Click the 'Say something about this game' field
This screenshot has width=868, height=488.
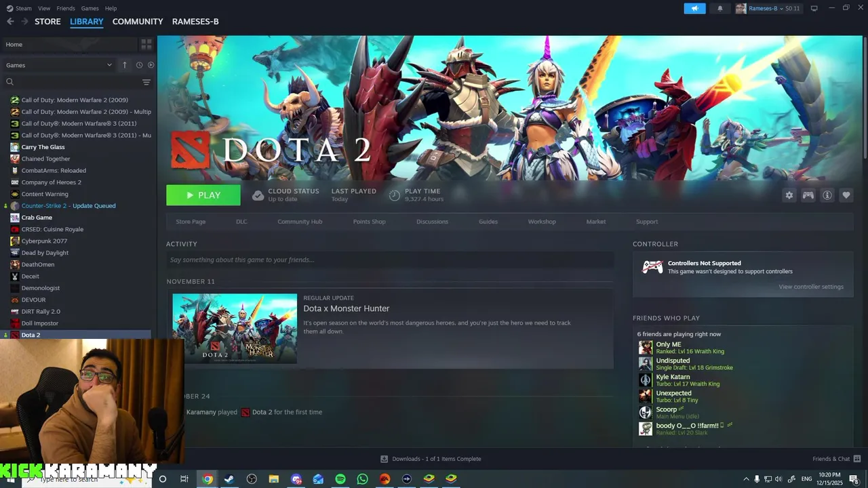(x=390, y=260)
